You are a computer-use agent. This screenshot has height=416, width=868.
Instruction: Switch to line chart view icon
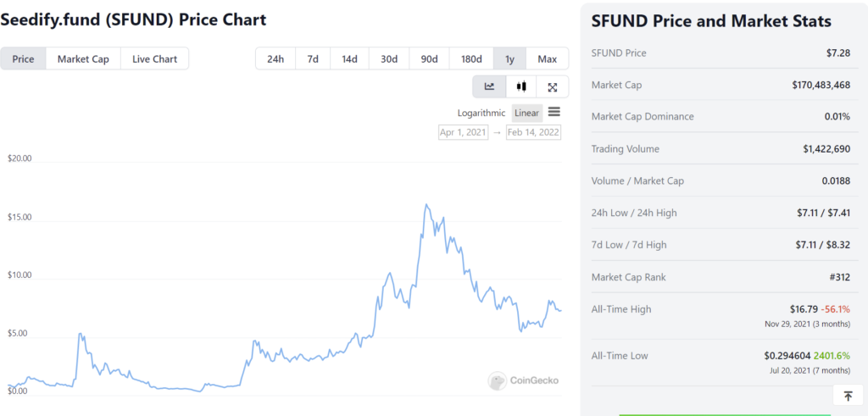489,86
